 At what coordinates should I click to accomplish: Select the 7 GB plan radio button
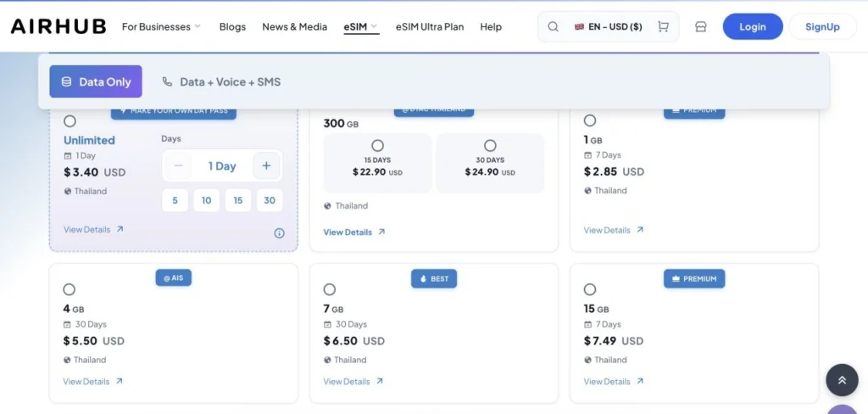click(x=330, y=289)
